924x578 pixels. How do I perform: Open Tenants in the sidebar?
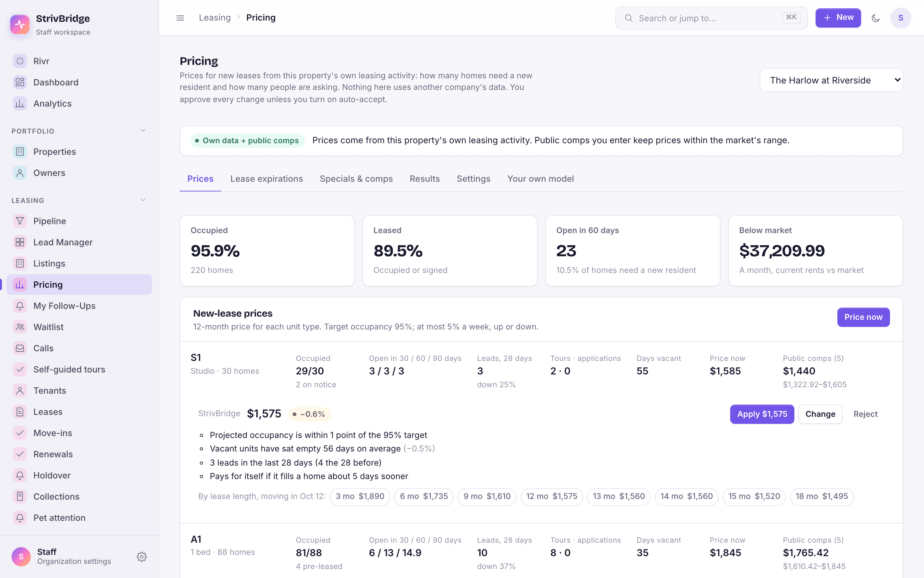tap(79, 391)
